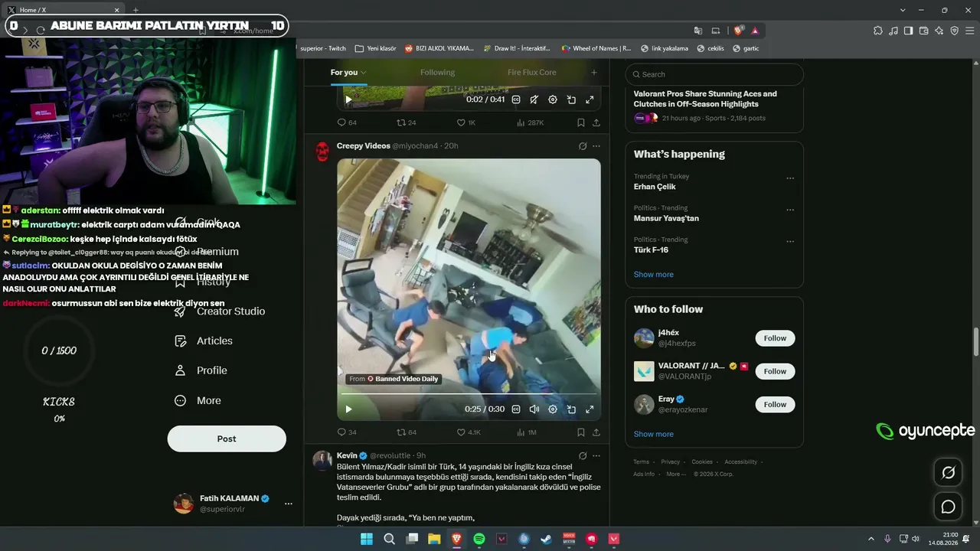Screen dimensions: 980x551
Task: Open settings gear on the Creepy Videos clip
Action: click(x=553, y=409)
